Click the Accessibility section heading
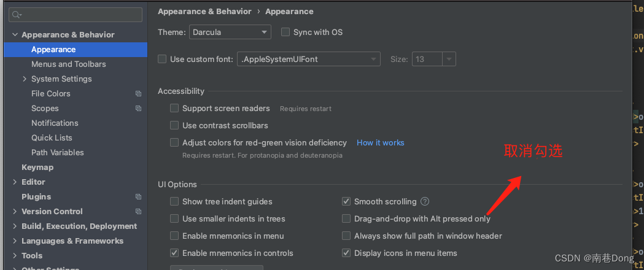 (x=181, y=91)
